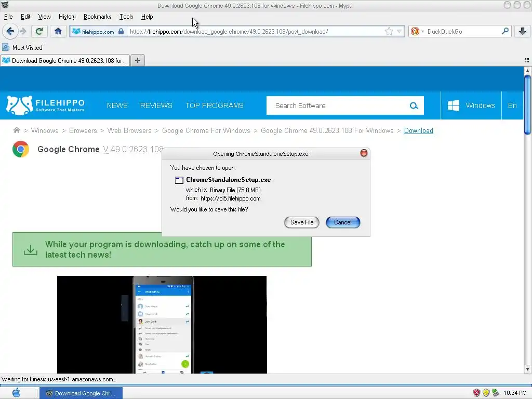Open the DuckDuckGo search engine selector
This screenshot has height=399, width=532.
pyautogui.click(x=417, y=31)
